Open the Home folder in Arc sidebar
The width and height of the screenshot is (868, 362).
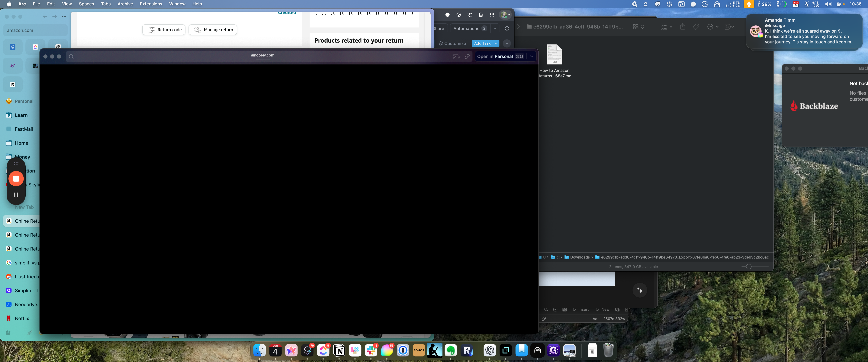21,143
